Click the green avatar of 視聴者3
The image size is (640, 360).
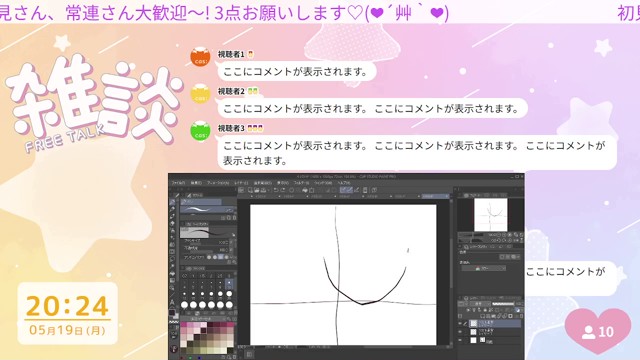coord(200,131)
